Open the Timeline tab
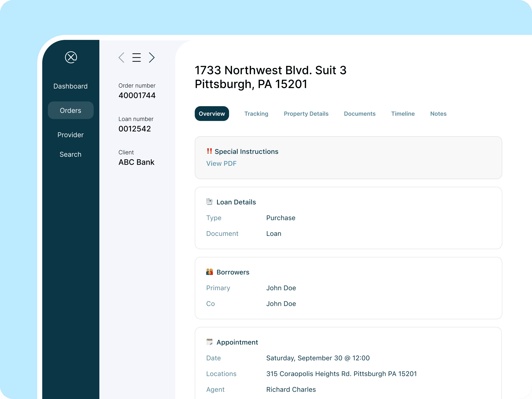 403,114
